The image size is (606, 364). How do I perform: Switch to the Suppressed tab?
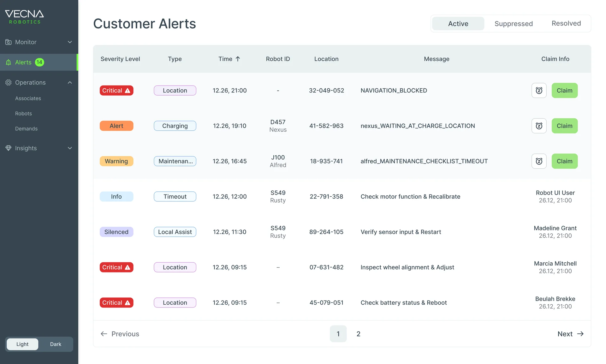514,24
